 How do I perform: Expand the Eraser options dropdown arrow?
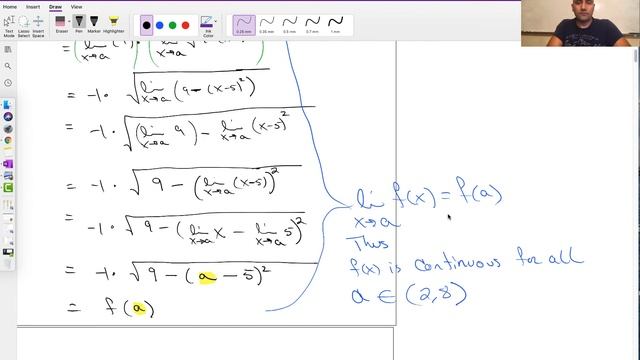pos(69,21)
